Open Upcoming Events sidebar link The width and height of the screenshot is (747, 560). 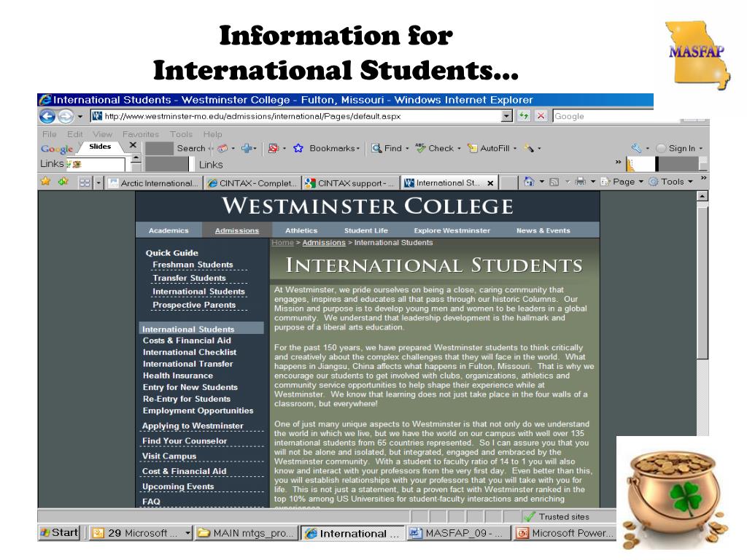pos(178,486)
